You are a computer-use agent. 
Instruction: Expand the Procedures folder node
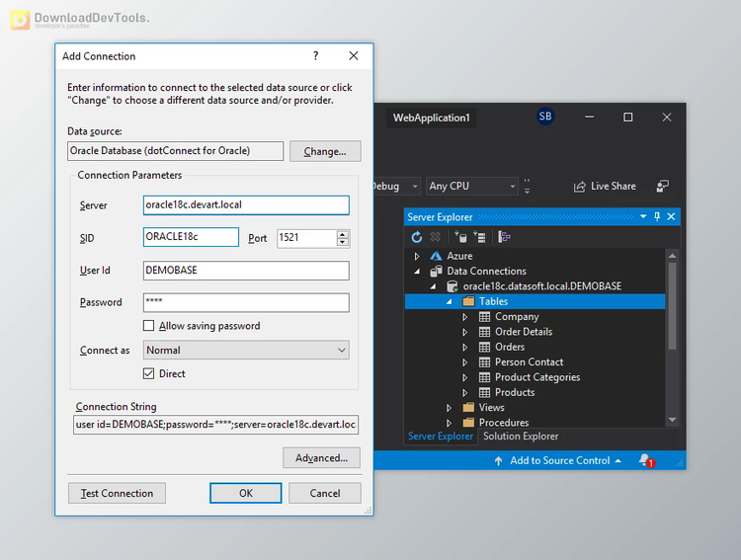[449, 423]
